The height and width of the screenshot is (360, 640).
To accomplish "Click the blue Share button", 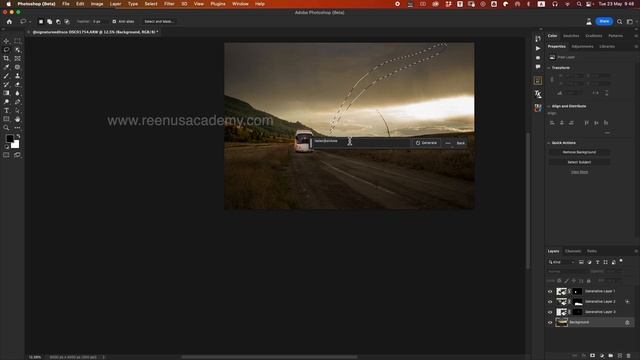I will [604, 21].
